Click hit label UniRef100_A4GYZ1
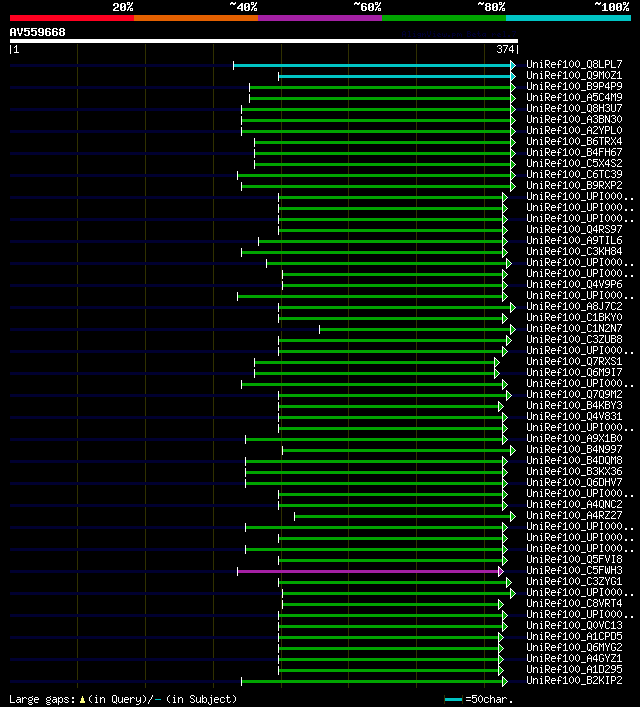The width and height of the screenshot is (640, 707). click(x=574, y=658)
